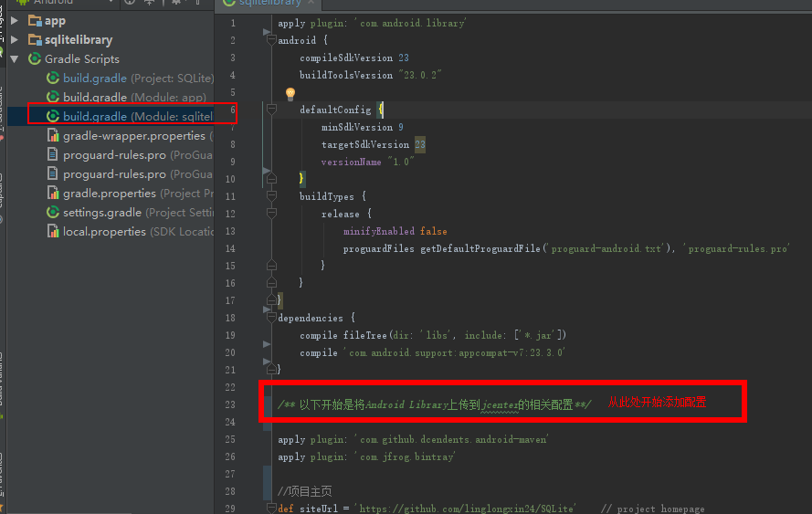This screenshot has height=514, width=812.
Task: Click versionName on line 9
Action: click(351, 162)
